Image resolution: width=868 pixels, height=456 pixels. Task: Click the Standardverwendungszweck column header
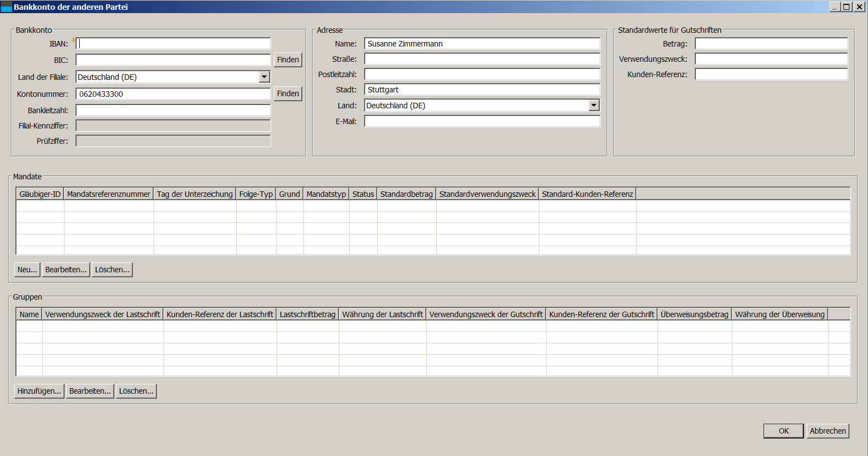click(x=488, y=194)
